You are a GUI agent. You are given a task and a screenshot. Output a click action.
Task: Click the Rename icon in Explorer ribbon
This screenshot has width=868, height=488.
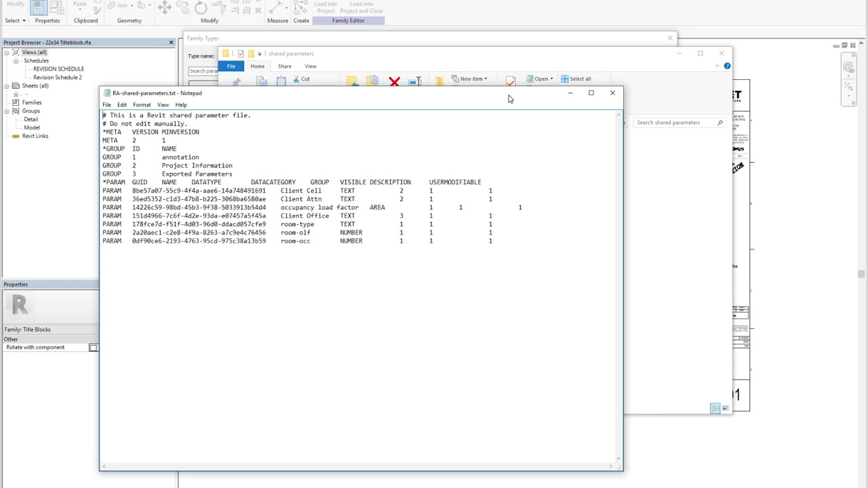pos(414,81)
